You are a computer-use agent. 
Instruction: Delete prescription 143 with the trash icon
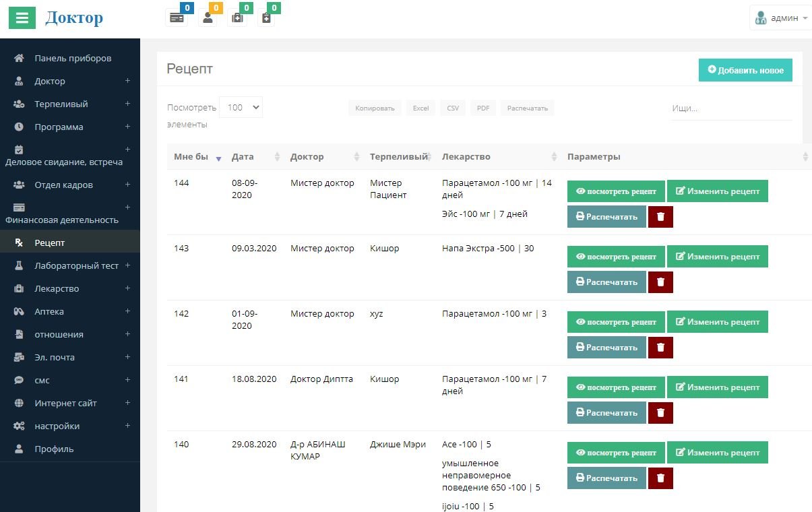pyautogui.click(x=660, y=282)
